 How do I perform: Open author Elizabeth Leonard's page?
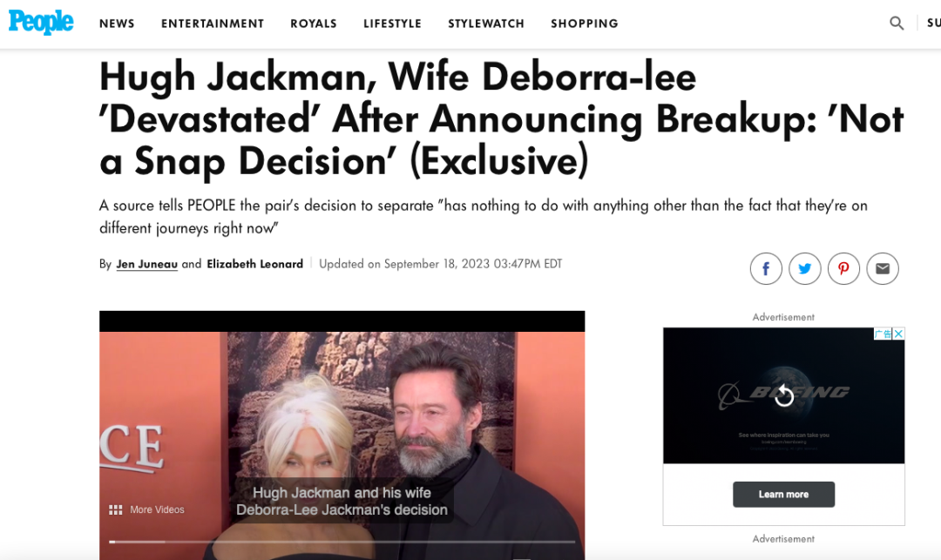255,264
